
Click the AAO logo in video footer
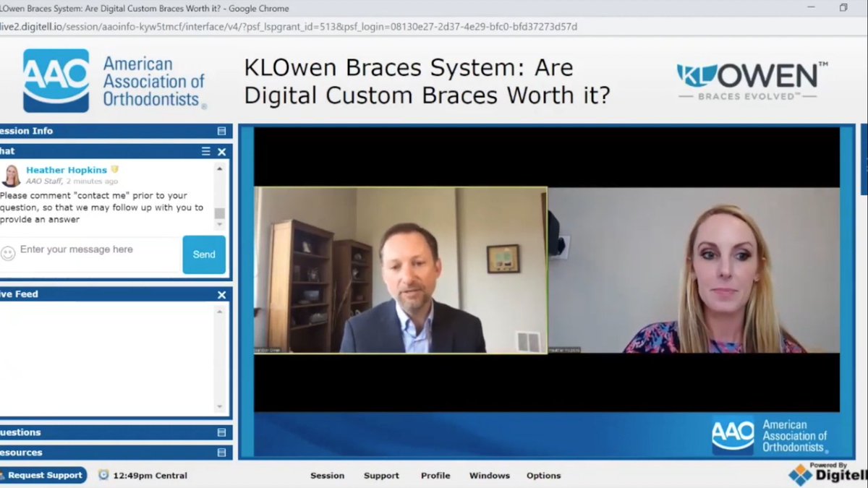pos(770,436)
